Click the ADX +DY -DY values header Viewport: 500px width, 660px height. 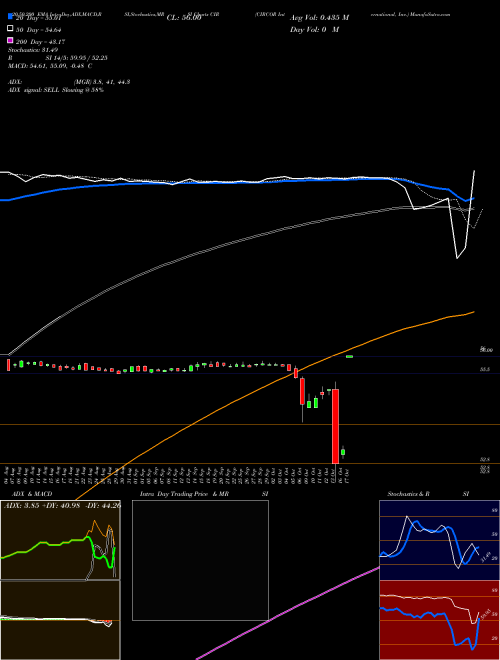point(62,505)
